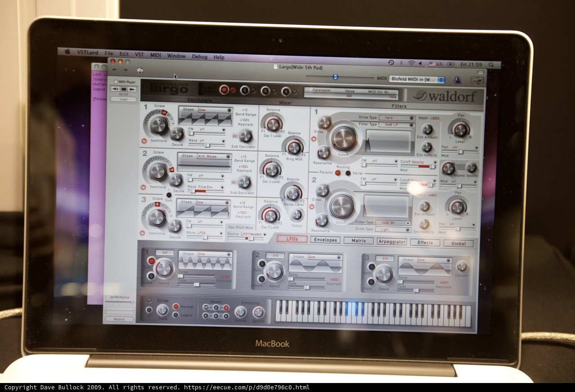Toggle Oscillator 2 power button
The width and height of the screenshot is (575, 392).
(x=143, y=187)
